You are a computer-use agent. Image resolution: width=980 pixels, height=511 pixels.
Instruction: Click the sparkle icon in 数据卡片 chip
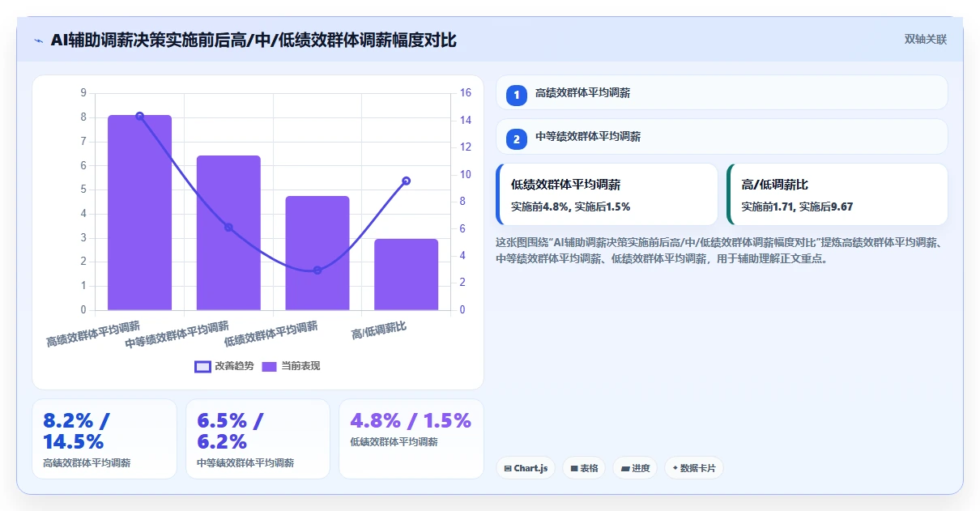[675, 468]
